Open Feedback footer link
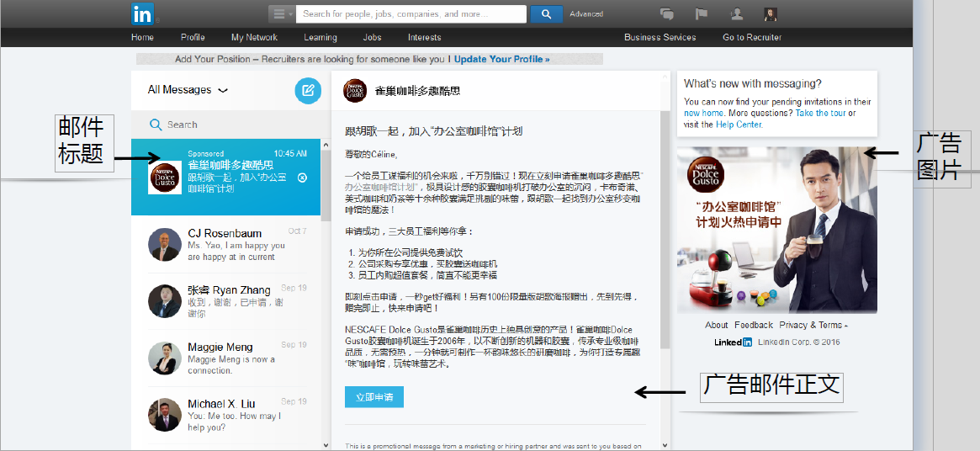Viewport: 980px width, 451px height. pos(753,326)
